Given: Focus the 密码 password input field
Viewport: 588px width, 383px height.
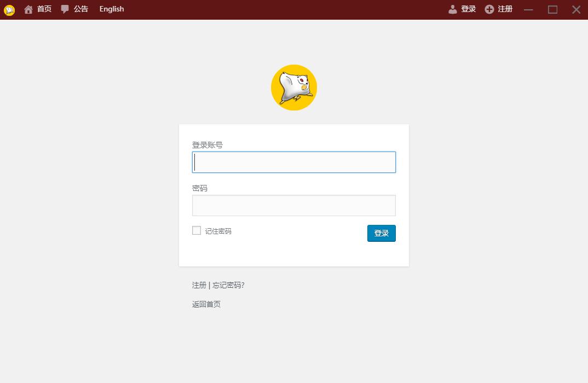Looking at the screenshot, I should [x=294, y=205].
